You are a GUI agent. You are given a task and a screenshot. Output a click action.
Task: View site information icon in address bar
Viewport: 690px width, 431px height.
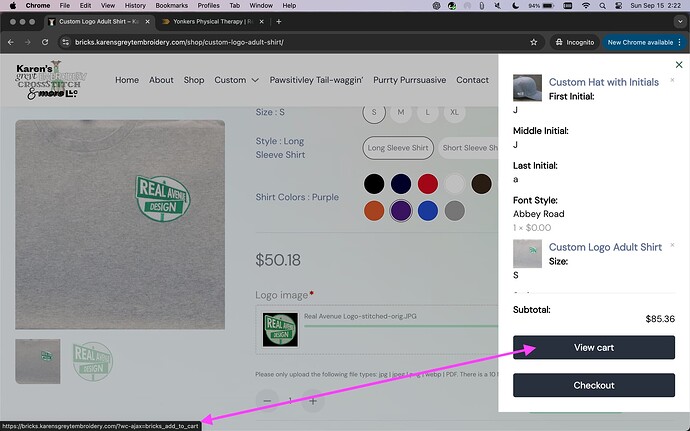coord(66,42)
